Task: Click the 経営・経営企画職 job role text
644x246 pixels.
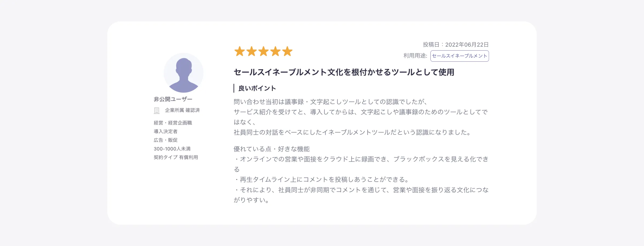Action: coord(173,123)
